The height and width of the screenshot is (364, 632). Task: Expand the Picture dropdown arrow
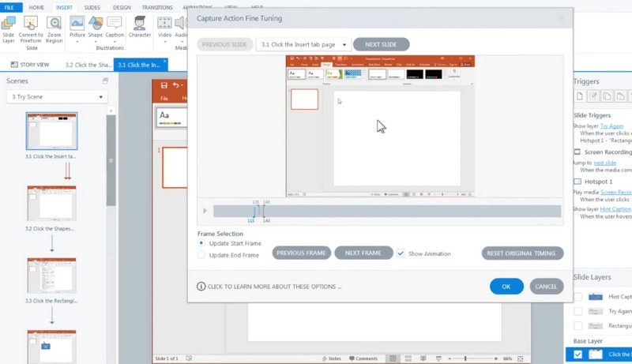pos(77,42)
